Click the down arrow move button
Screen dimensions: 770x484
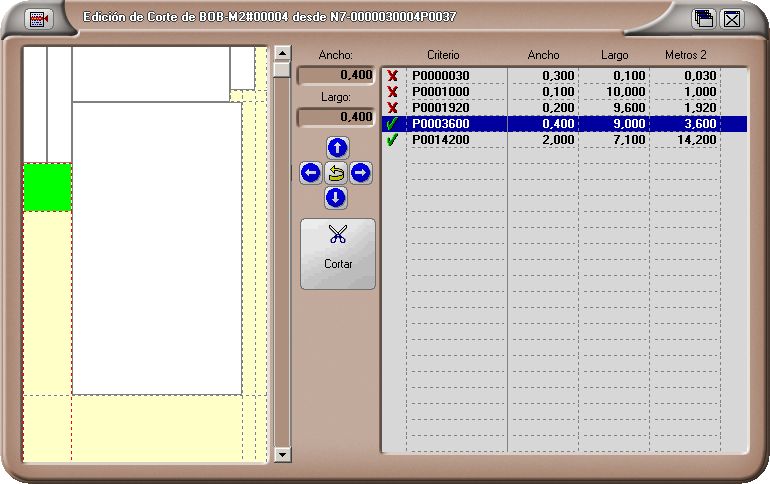point(337,198)
